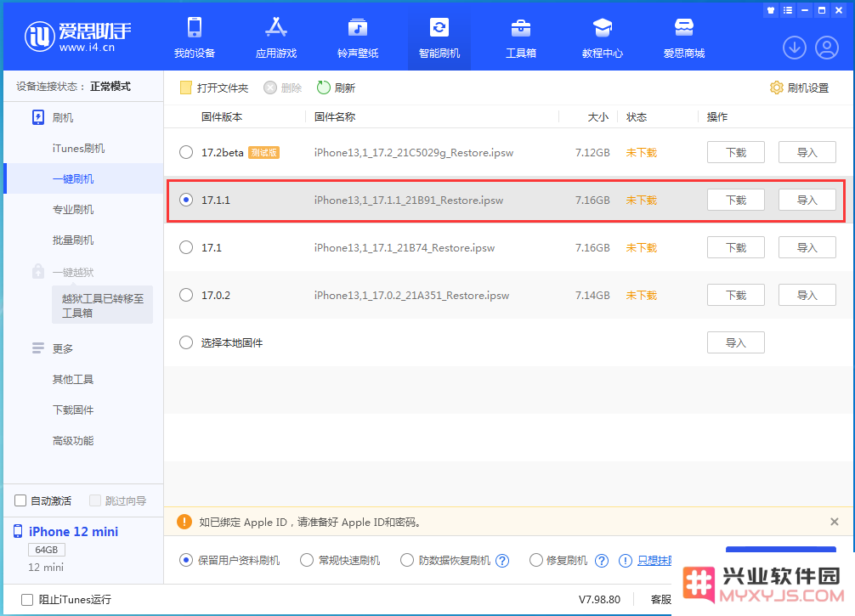
Task: Select firmware 17.0.2 radio button
Action: (186, 294)
